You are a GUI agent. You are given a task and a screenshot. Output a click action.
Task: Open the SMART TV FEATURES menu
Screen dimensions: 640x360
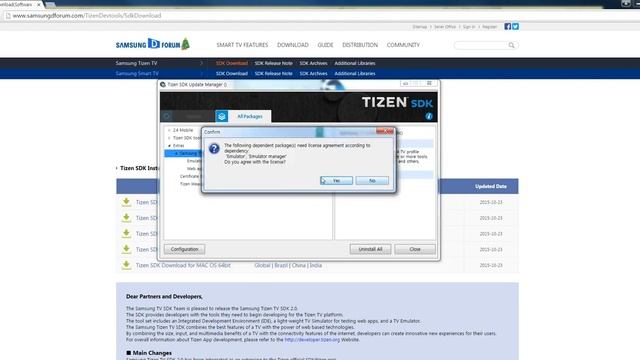pyautogui.click(x=242, y=45)
